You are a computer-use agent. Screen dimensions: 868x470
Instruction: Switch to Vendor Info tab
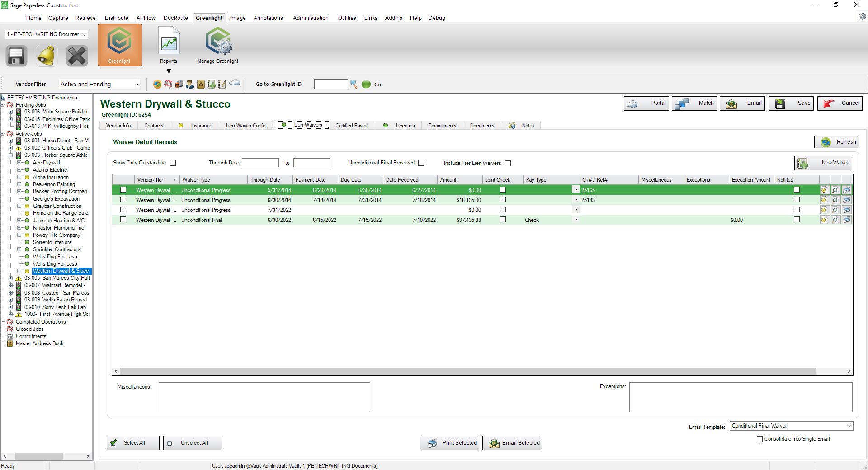[x=118, y=126]
